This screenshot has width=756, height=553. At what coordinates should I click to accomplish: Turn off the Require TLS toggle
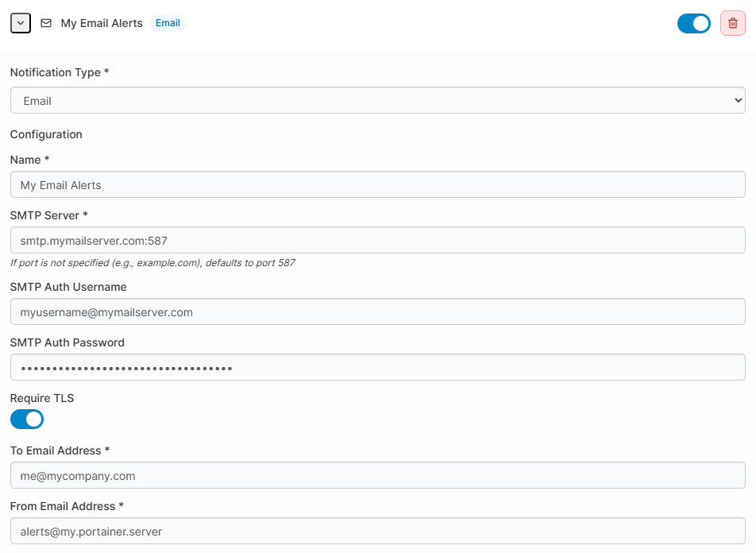click(x=27, y=419)
